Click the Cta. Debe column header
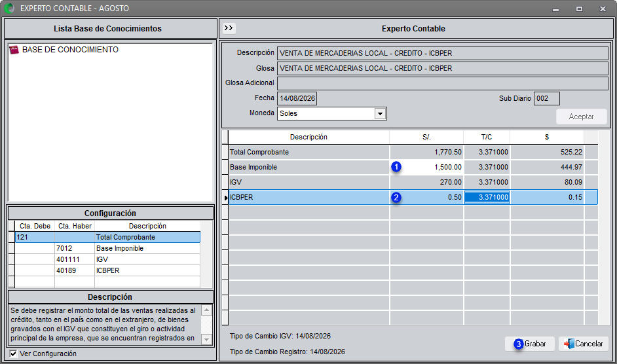The height and width of the screenshot is (364, 617). pyautogui.click(x=35, y=226)
